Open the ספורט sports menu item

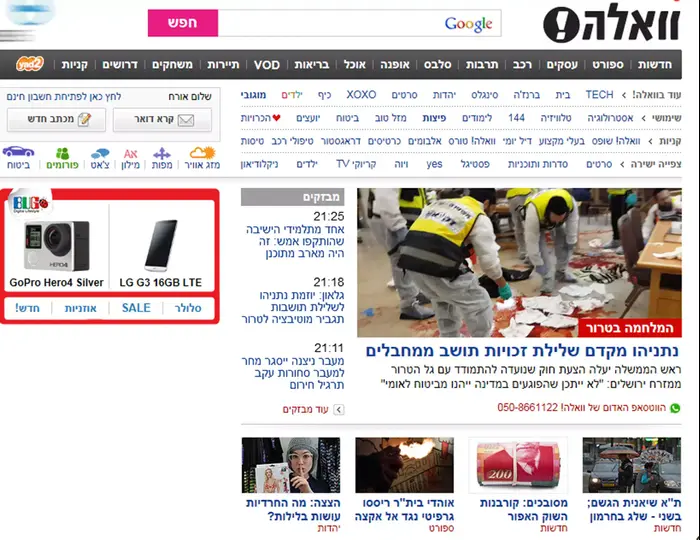[x=608, y=65]
